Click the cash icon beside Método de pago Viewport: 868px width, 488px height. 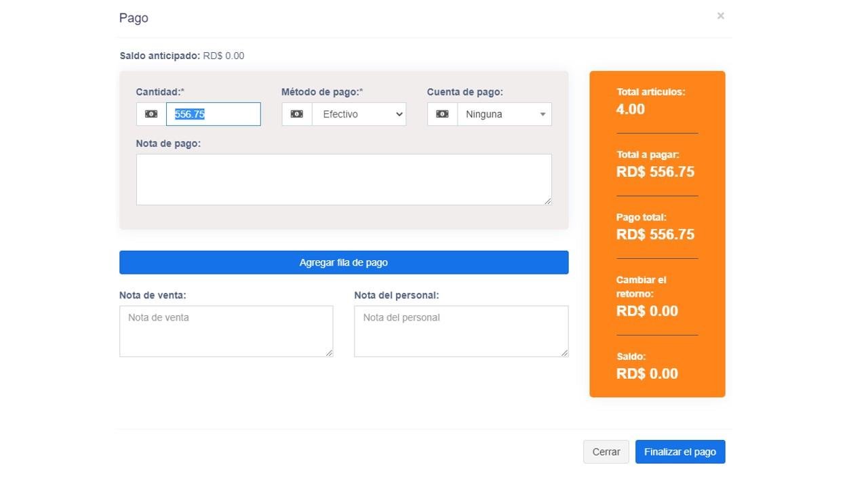pos(297,114)
